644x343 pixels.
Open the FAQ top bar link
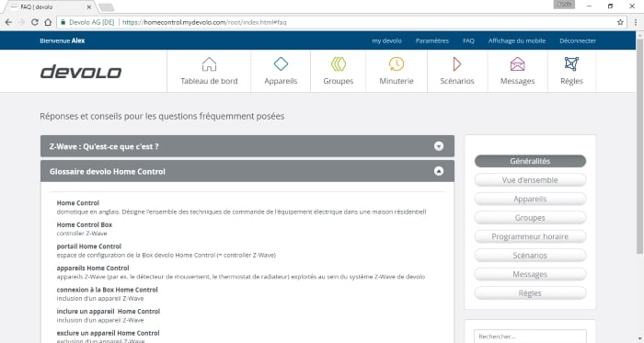(x=468, y=40)
